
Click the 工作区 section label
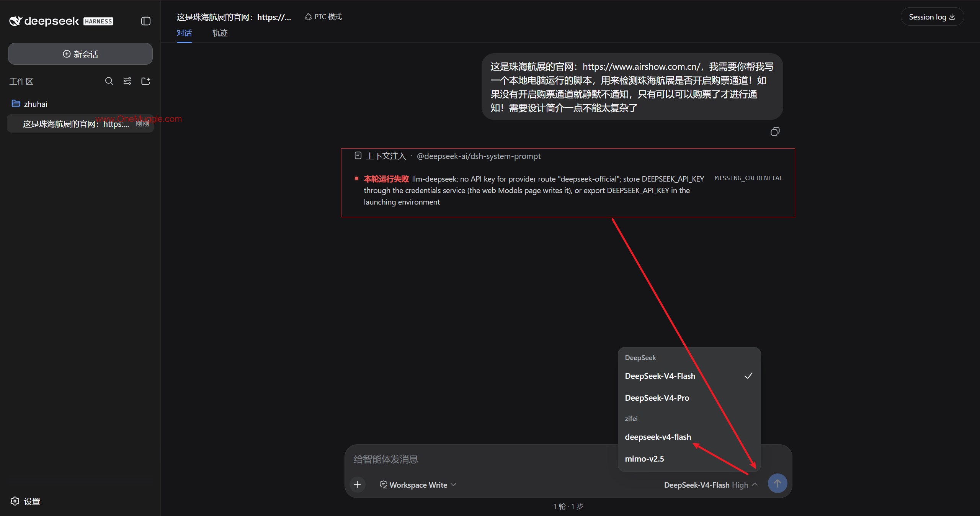tap(21, 81)
